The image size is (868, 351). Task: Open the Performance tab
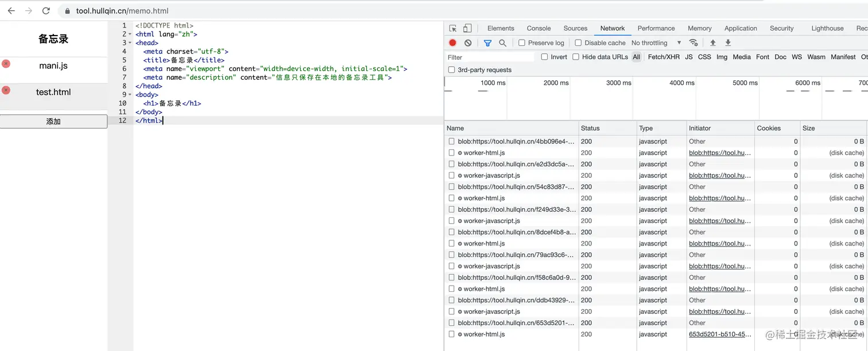coord(656,28)
